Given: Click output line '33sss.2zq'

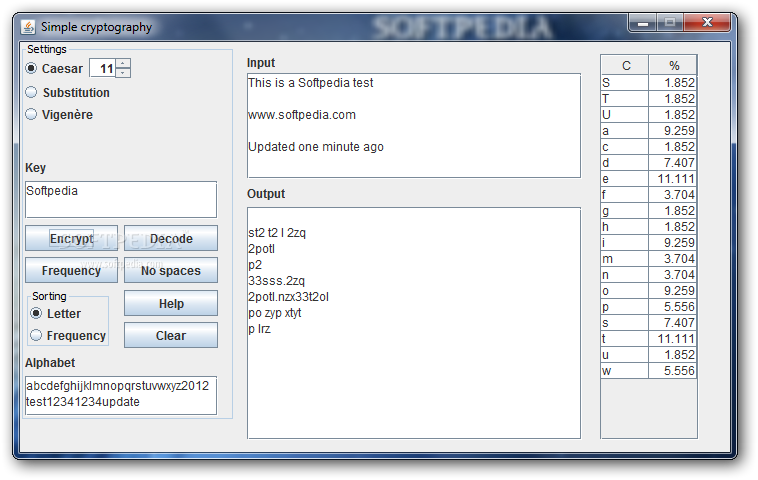Looking at the screenshot, I should point(276,280).
